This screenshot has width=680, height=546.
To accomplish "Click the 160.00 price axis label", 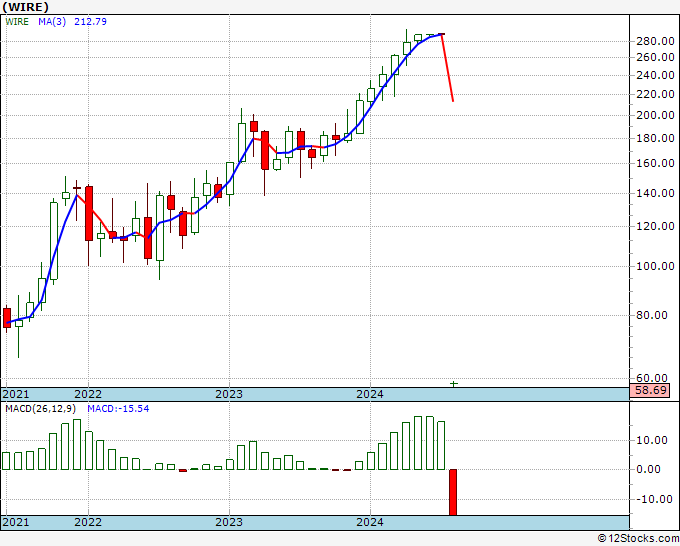I will [655, 163].
